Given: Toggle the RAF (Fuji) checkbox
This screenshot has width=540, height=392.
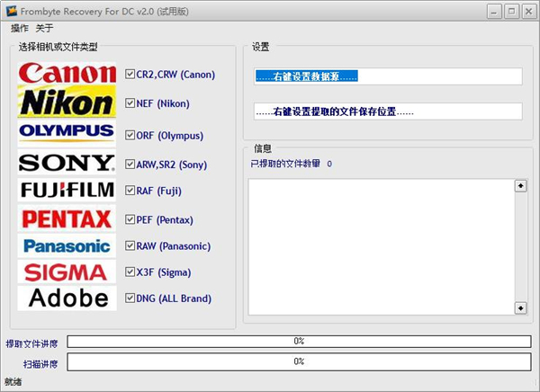Looking at the screenshot, I should click(130, 191).
